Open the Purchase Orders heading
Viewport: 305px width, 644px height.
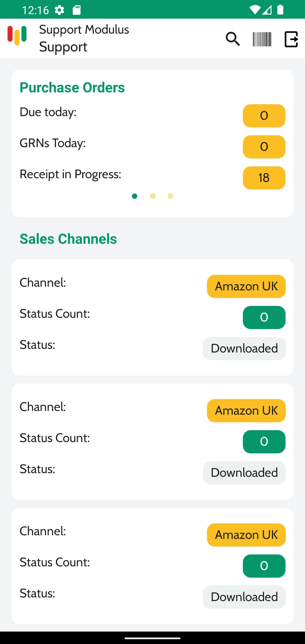(72, 88)
